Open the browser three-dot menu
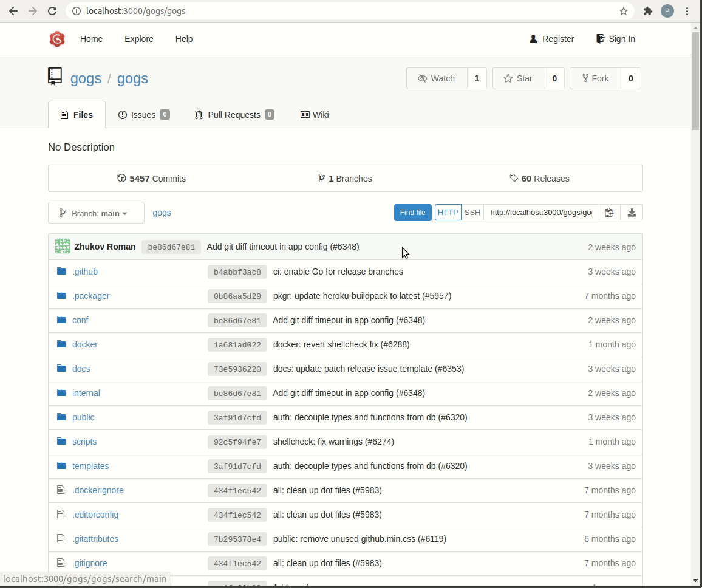The height and width of the screenshot is (588, 702). coord(687,11)
